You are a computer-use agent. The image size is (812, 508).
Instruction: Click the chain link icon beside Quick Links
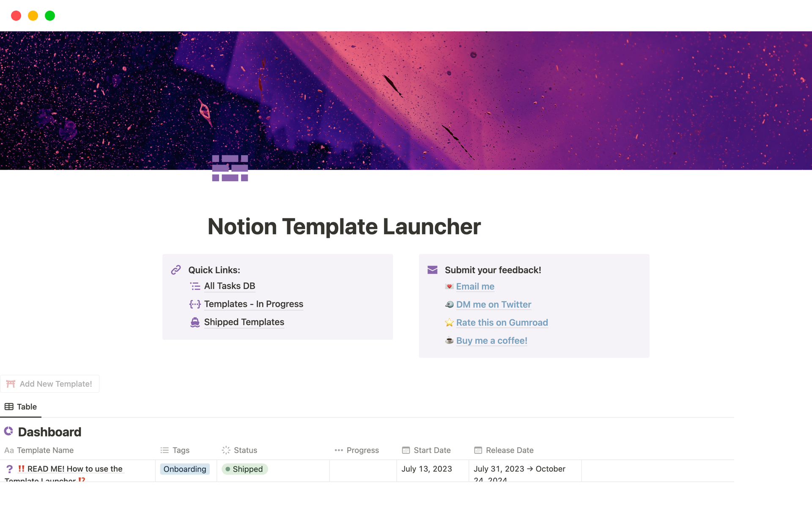pyautogui.click(x=176, y=270)
